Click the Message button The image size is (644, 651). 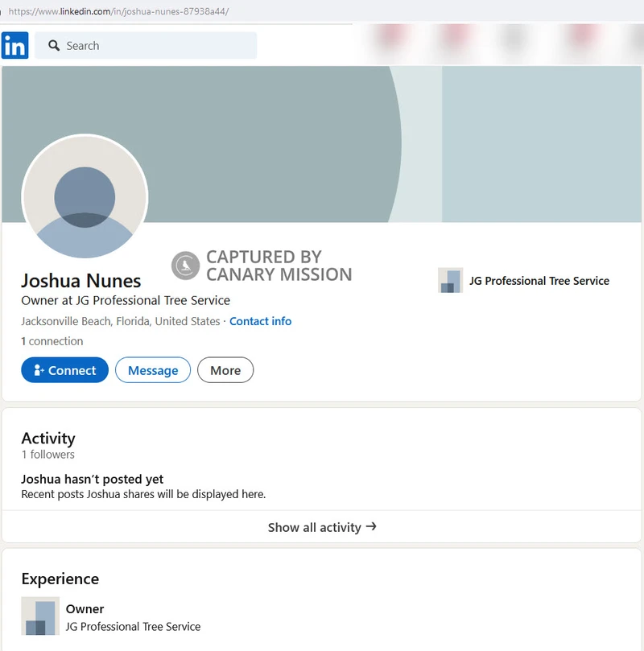point(153,370)
